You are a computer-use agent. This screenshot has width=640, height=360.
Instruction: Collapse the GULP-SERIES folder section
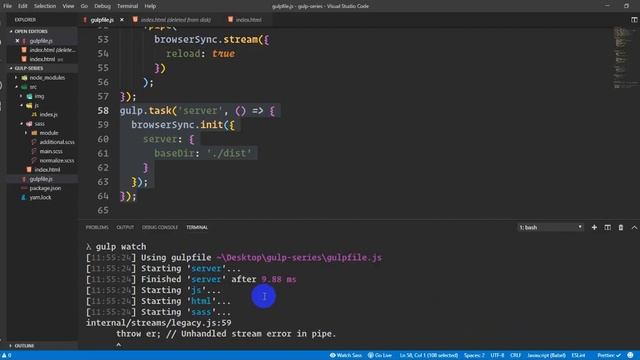[29, 68]
